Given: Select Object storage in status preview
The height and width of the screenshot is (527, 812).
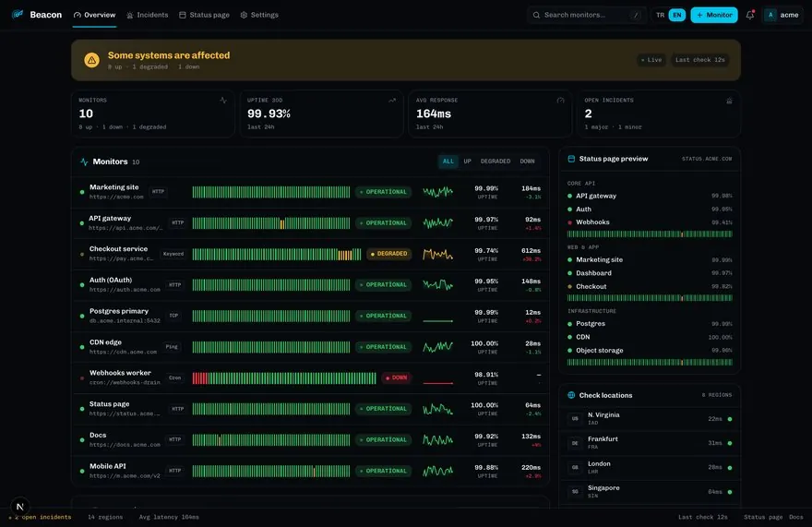Looking at the screenshot, I should [x=650, y=351].
